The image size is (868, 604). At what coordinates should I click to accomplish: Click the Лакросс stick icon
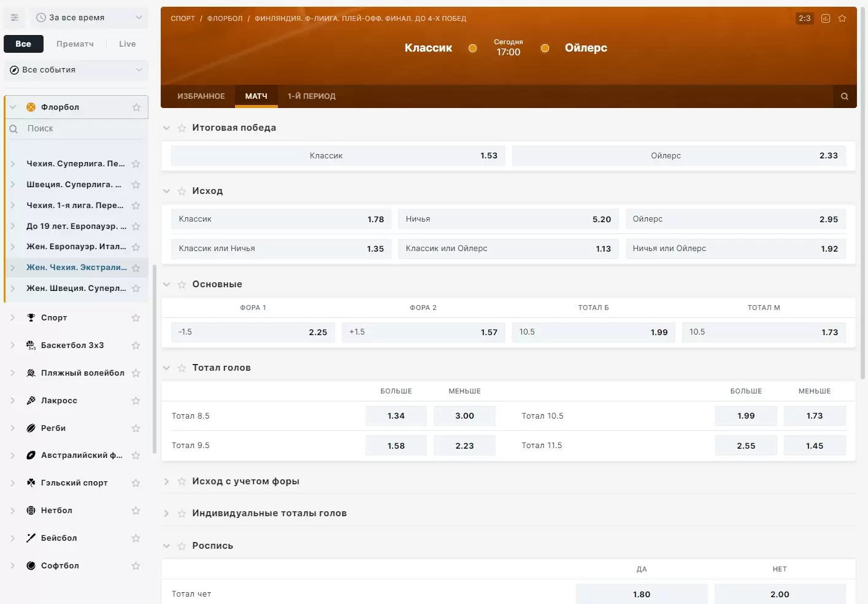[31, 401]
